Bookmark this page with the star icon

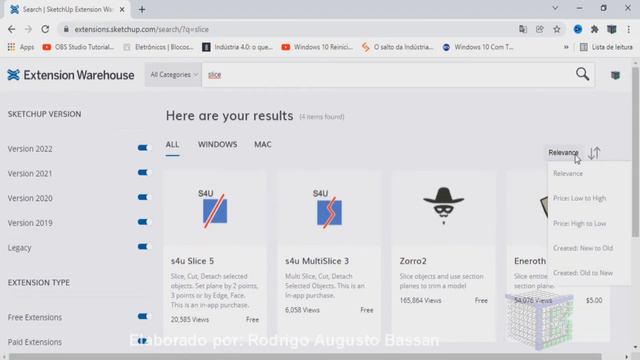tap(557, 29)
